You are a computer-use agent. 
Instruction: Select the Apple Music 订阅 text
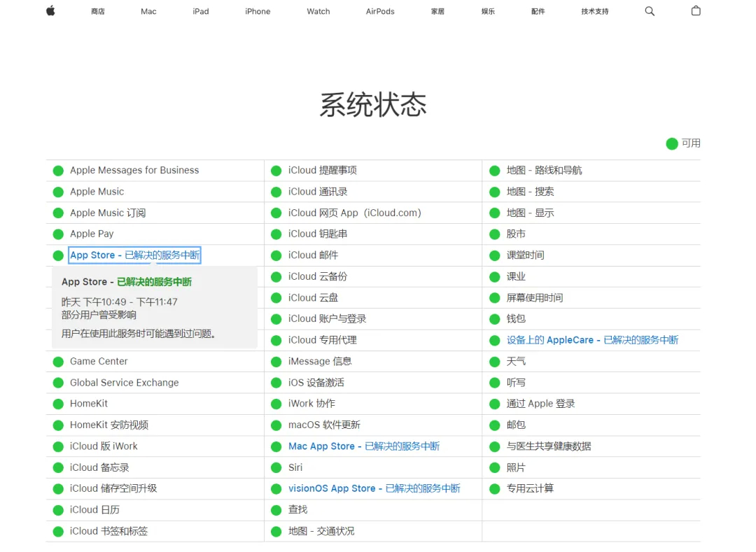pos(108,213)
